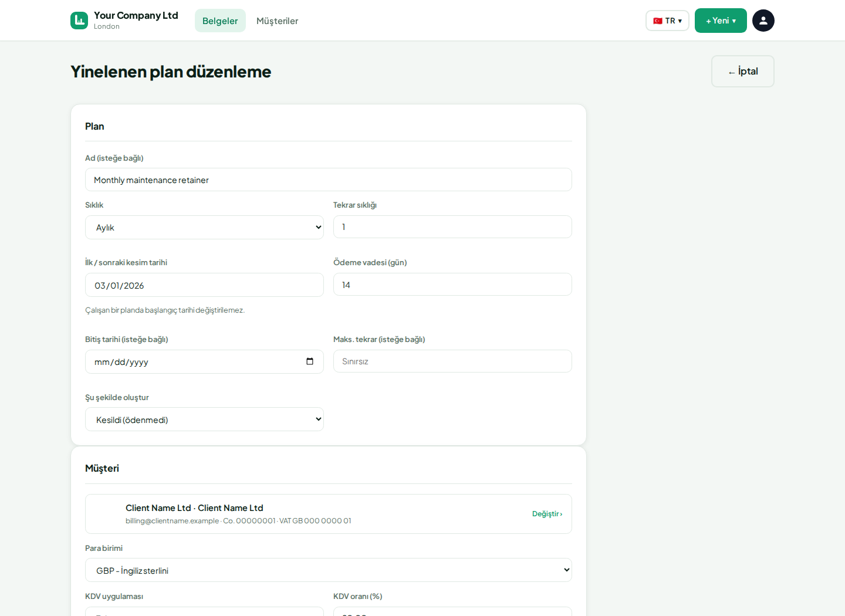Click the Değiştir link for the client
This screenshot has height=616, width=845.
click(x=547, y=514)
